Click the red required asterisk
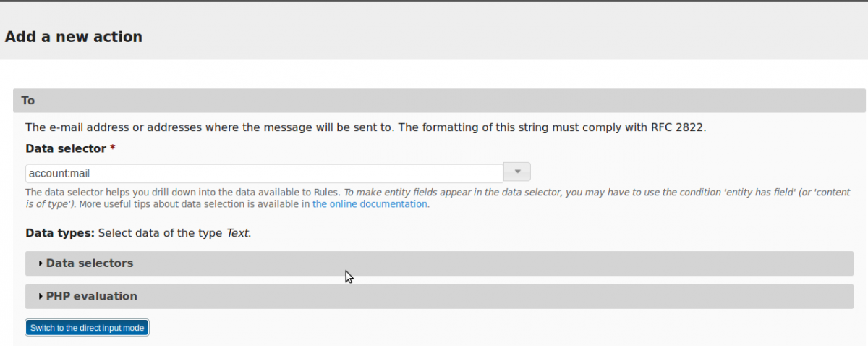This screenshot has height=346, width=868. point(112,148)
